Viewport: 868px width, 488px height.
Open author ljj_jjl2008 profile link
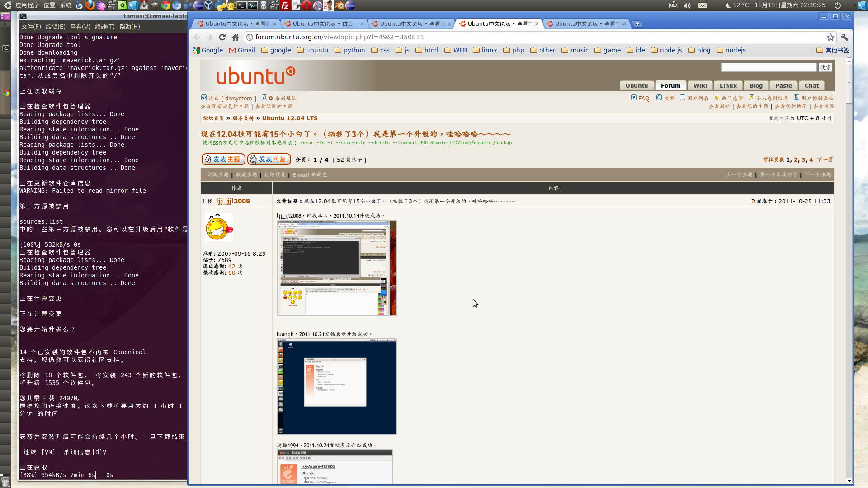point(233,201)
